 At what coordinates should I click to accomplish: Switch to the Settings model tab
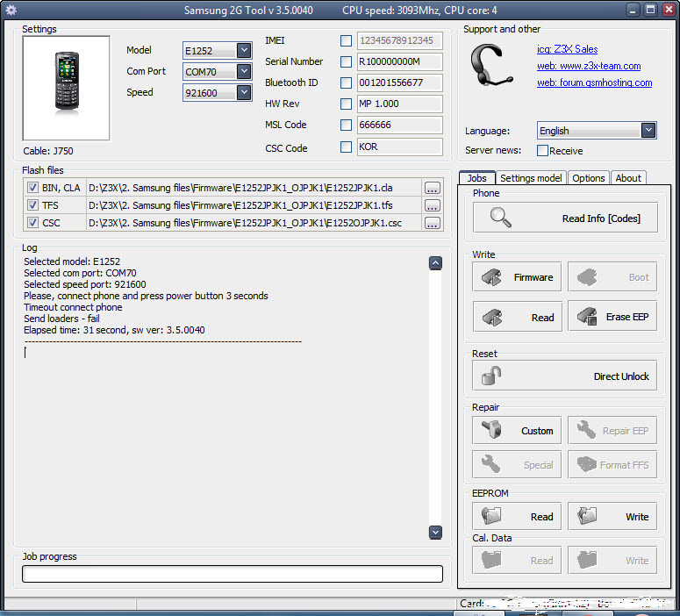point(531,178)
